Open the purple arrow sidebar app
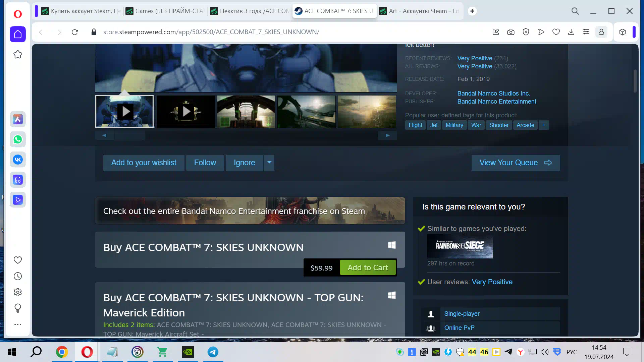644x362 pixels. tap(18, 200)
